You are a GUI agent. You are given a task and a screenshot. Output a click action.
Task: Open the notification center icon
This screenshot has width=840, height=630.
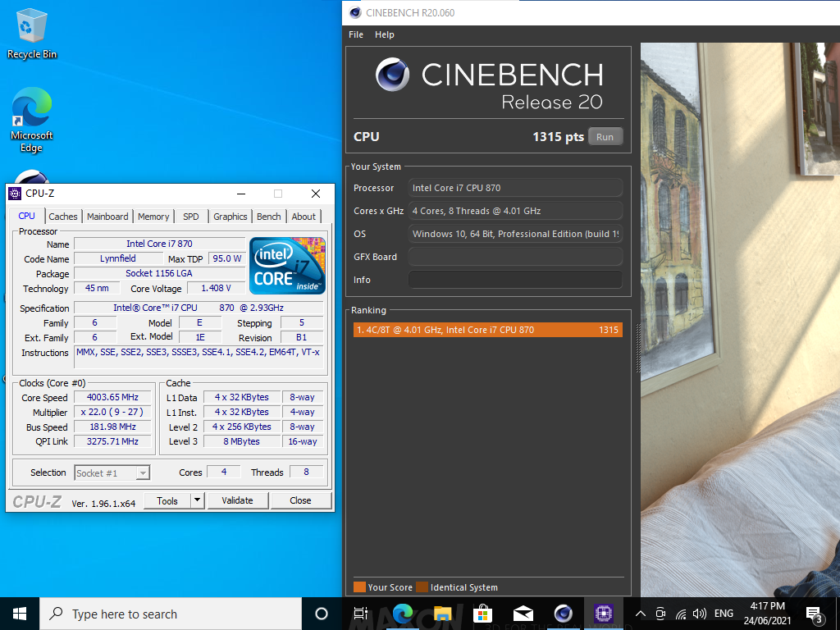(x=815, y=614)
